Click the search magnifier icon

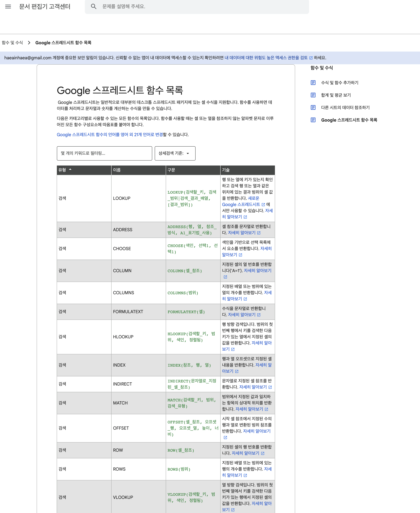click(94, 7)
